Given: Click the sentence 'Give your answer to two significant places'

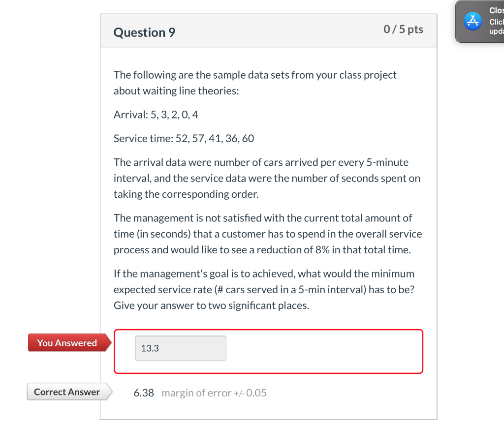Looking at the screenshot, I should (x=211, y=305).
